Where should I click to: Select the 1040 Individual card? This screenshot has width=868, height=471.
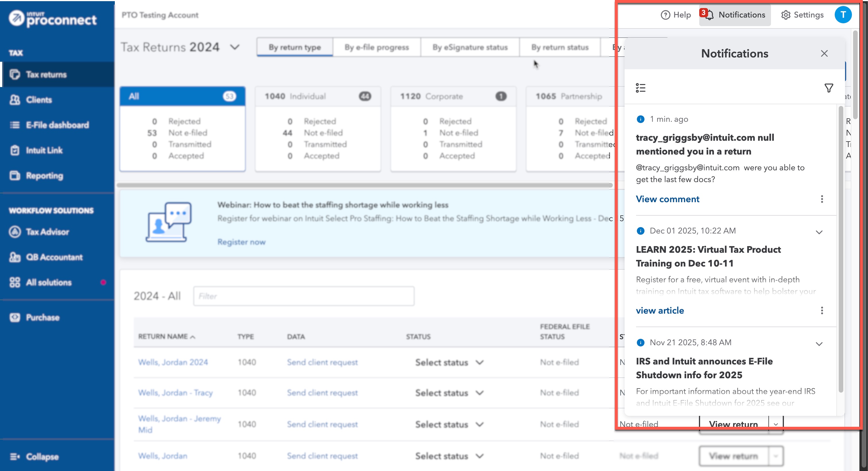[x=318, y=129]
